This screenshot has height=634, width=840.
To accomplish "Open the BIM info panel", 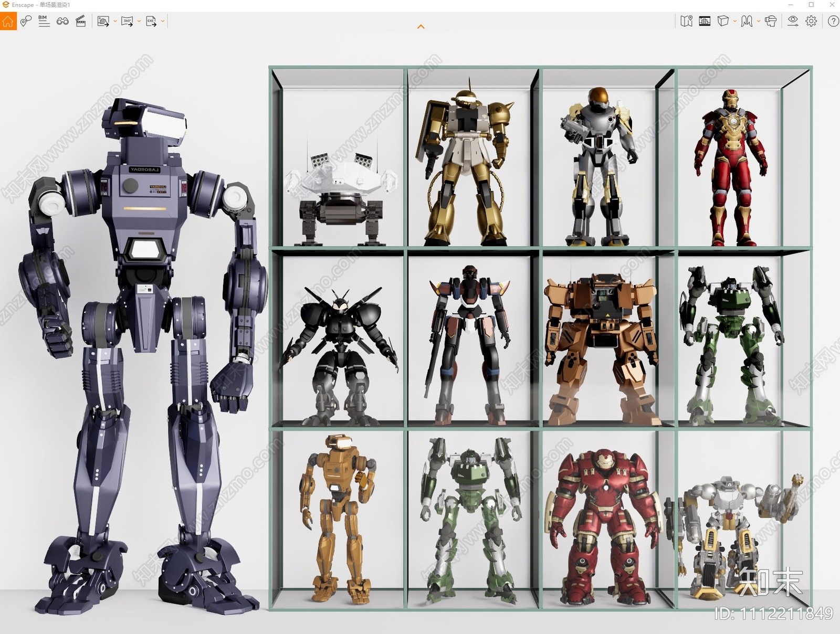I will point(44,22).
